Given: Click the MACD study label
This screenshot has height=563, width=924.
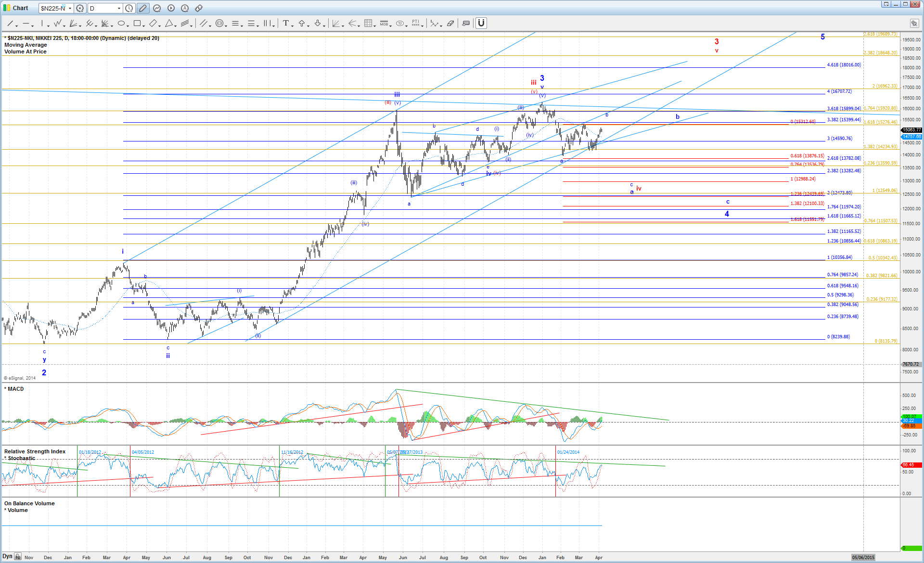Looking at the screenshot, I should pos(15,389).
